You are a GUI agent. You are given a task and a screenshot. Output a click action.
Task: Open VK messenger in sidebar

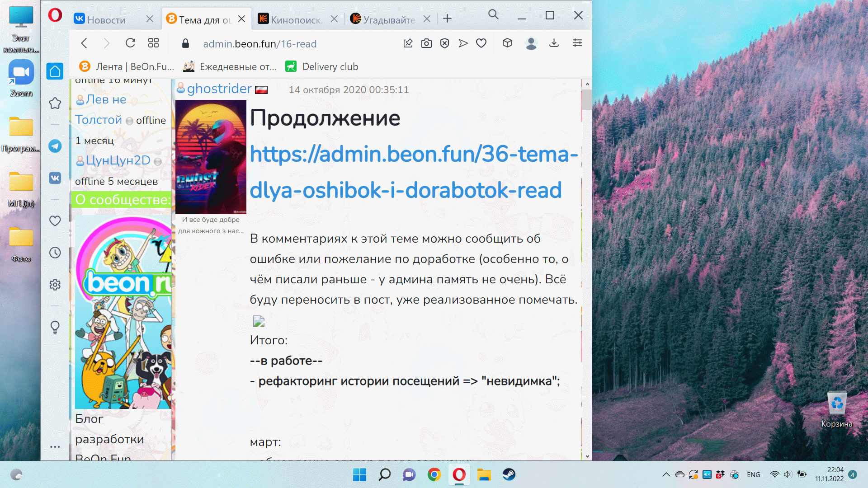(x=55, y=178)
